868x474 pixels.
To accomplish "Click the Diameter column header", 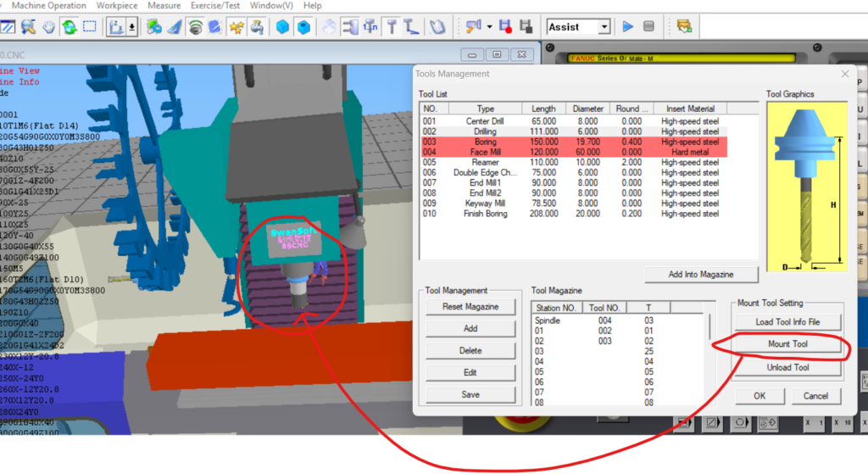I will (x=588, y=109).
